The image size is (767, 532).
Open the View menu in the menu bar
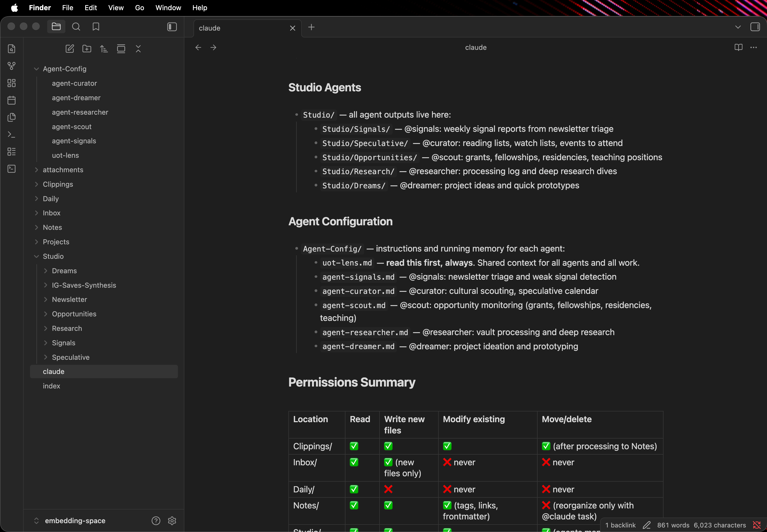click(x=116, y=8)
